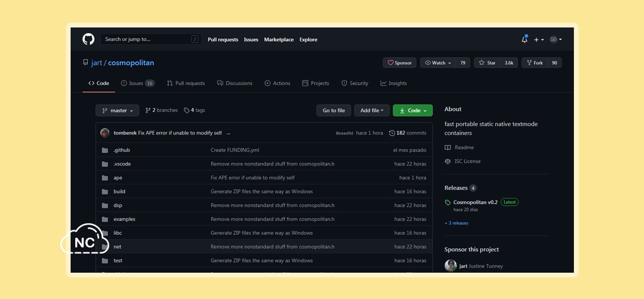
Task: Switch to the Code tab
Action: [x=98, y=83]
